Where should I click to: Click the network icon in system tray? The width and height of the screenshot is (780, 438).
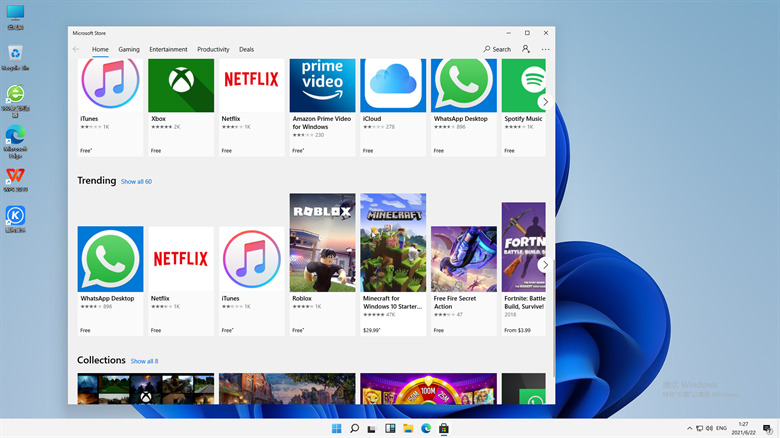(x=699, y=429)
